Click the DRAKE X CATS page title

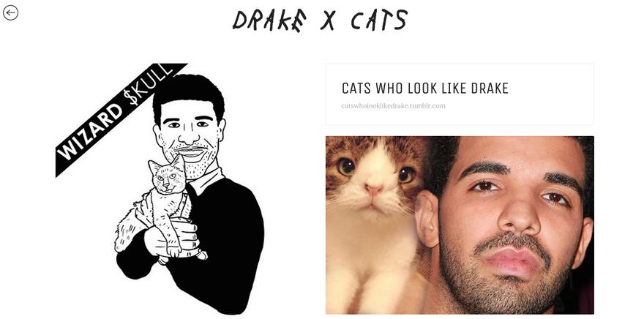[320, 20]
